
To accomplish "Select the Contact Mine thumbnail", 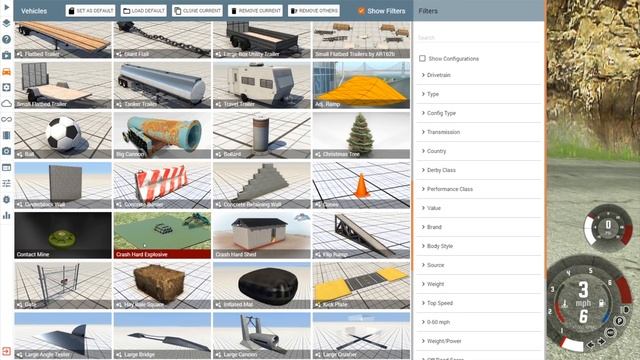I will 63,235.
